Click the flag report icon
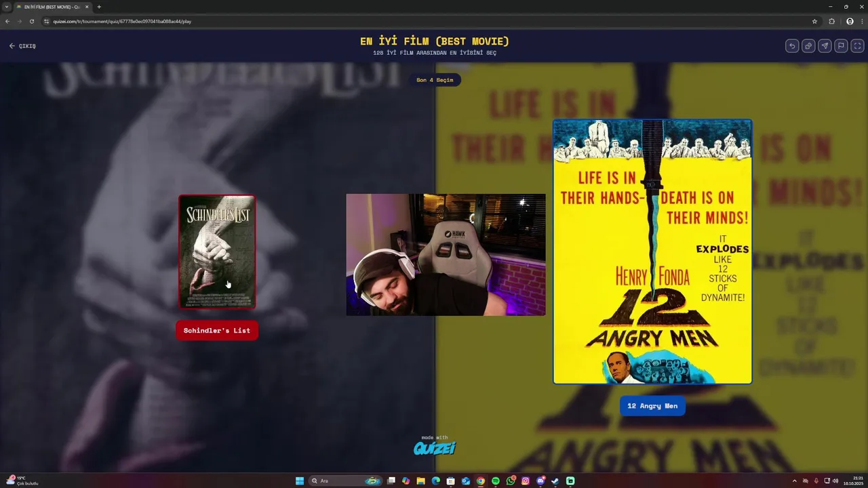This screenshot has width=868, height=488. click(841, 46)
